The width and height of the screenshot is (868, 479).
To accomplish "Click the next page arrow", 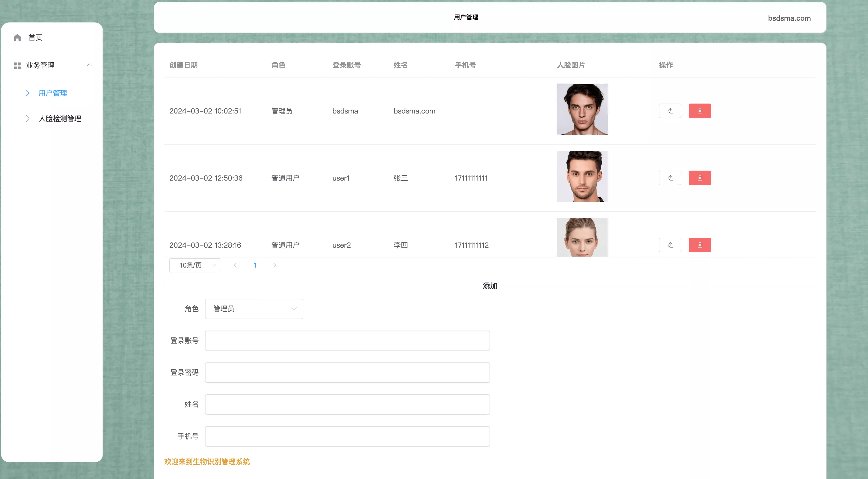I will point(275,265).
